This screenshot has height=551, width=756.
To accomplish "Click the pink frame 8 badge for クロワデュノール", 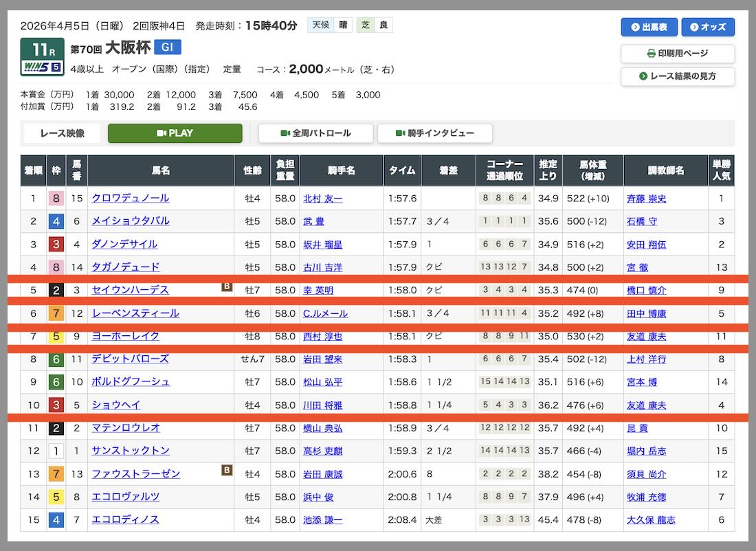I will click(x=56, y=199).
